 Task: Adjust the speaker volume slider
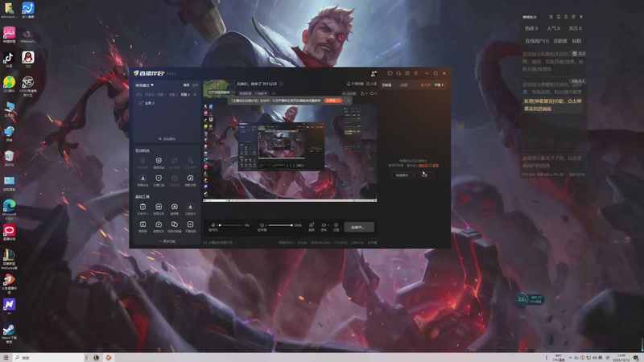pos(280,225)
